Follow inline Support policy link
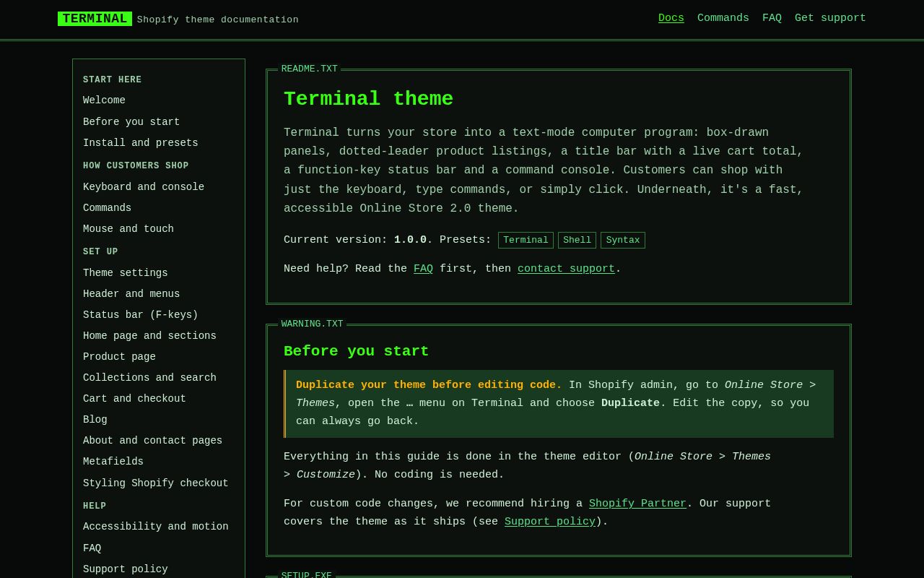Viewport: 924px width, 578px height. pyautogui.click(x=550, y=522)
